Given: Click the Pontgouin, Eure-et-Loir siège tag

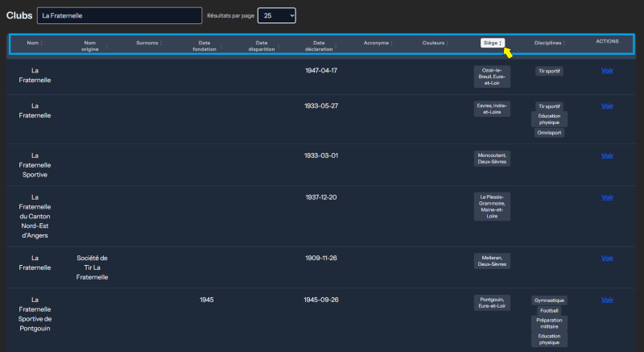Looking at the screenshot, I should (492, 303).
